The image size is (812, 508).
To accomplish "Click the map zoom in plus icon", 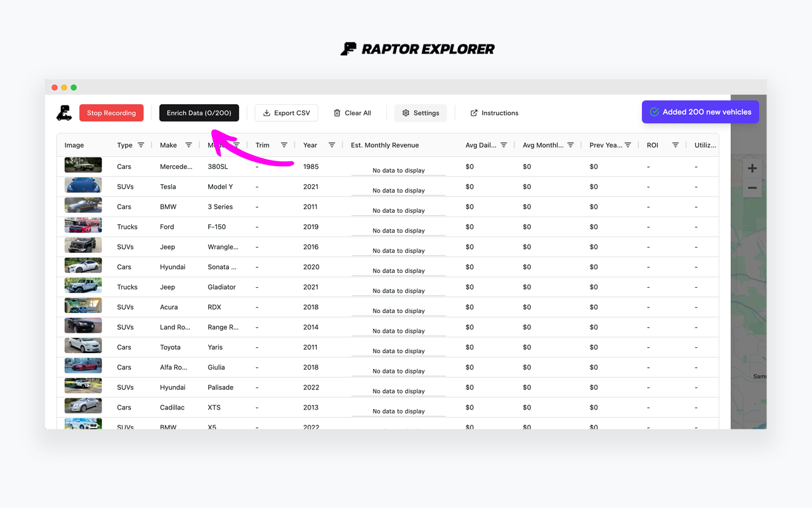I will [752, 168].
